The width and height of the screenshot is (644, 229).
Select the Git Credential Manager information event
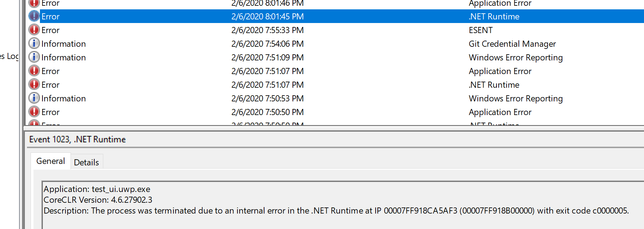coord(216,43)
